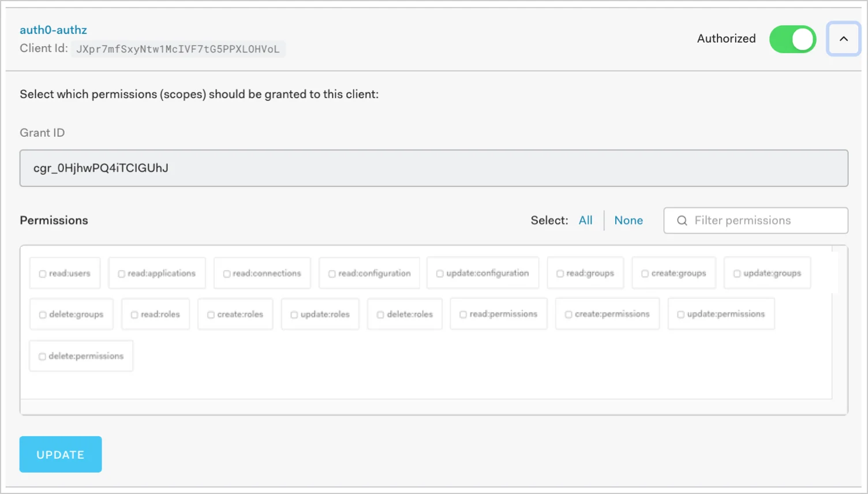Screen dimensions: 868x494
Task: Toggle the Authorized switch off
Action: click(792, 39)
